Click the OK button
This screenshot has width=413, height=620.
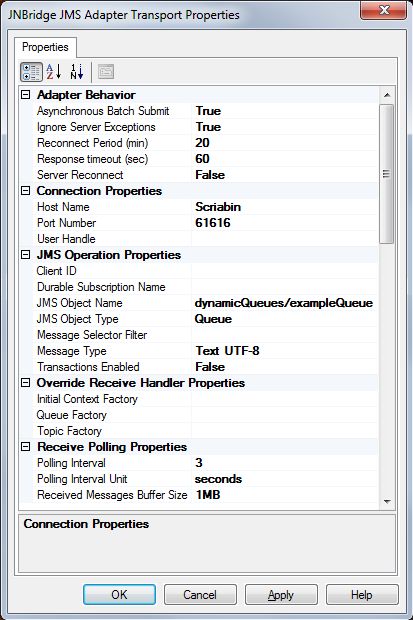119,595
